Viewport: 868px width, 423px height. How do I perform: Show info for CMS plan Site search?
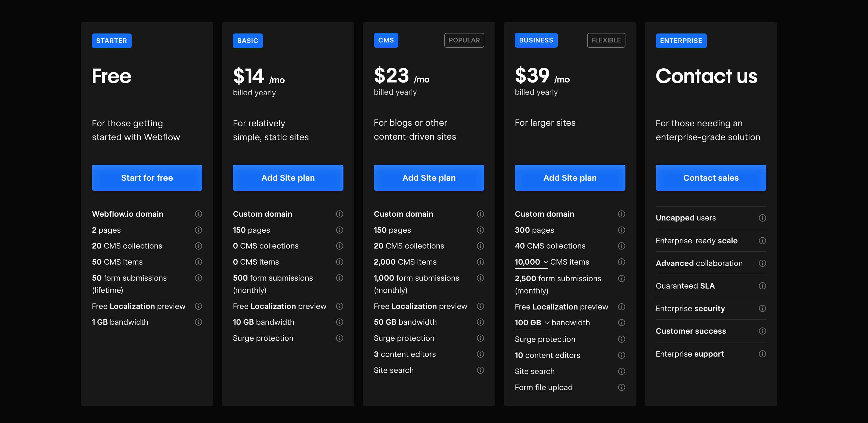(480, 370)
